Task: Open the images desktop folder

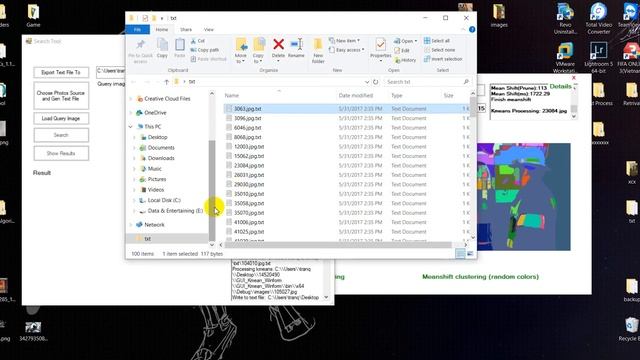Action: [499, 16]
